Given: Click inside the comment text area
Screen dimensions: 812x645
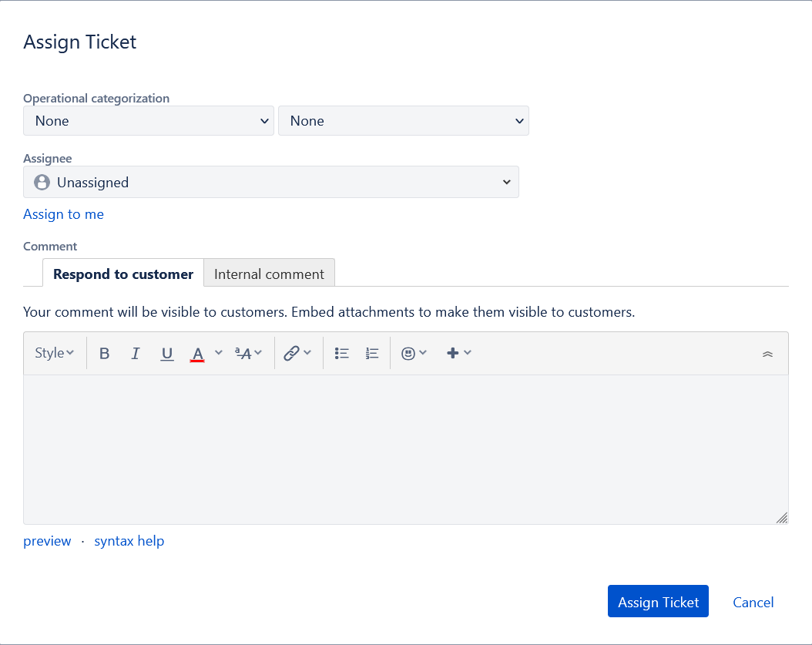Looking at the screenshot, I should (x=405, y=449).
